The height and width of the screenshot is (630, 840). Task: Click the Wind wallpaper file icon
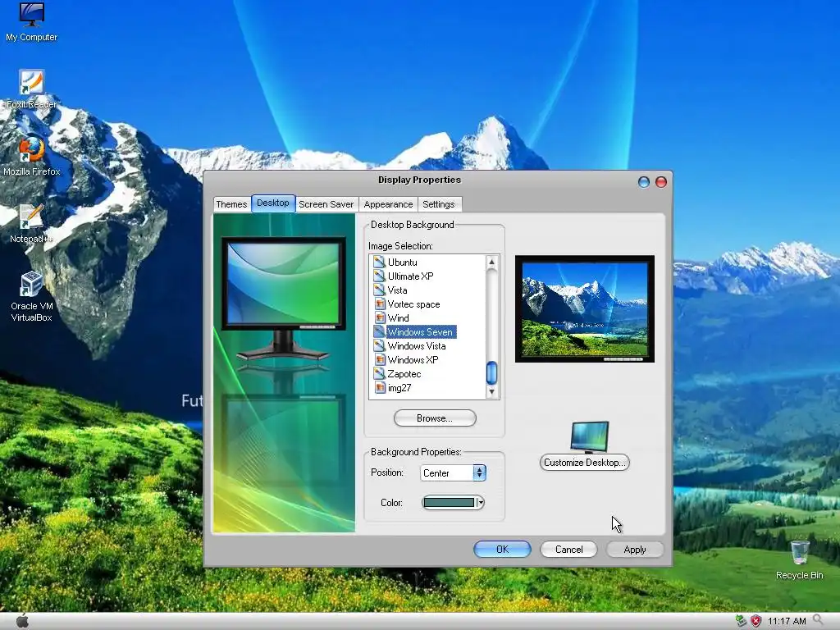coord(379,317)
